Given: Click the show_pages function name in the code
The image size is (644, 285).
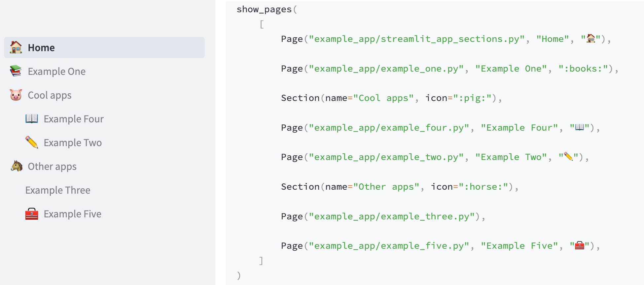Looking at the screenshot, I should 263,9.
